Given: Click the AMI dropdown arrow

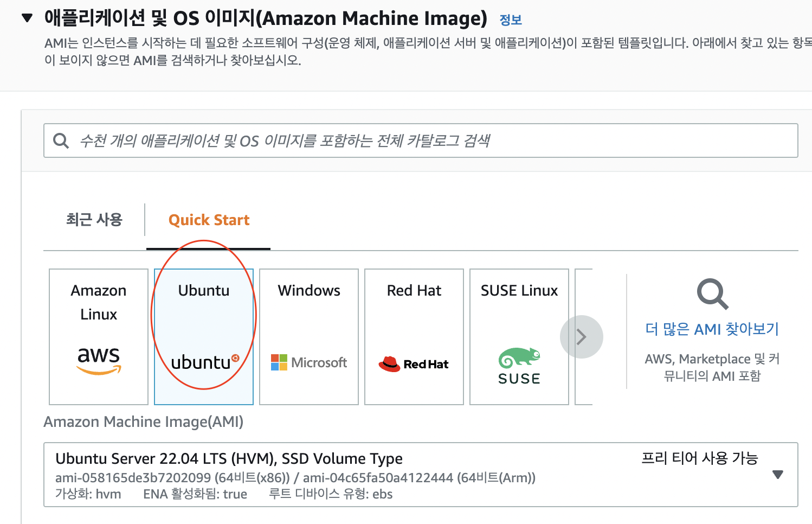Looking at the screenshot, I should [x=778, y=475].
